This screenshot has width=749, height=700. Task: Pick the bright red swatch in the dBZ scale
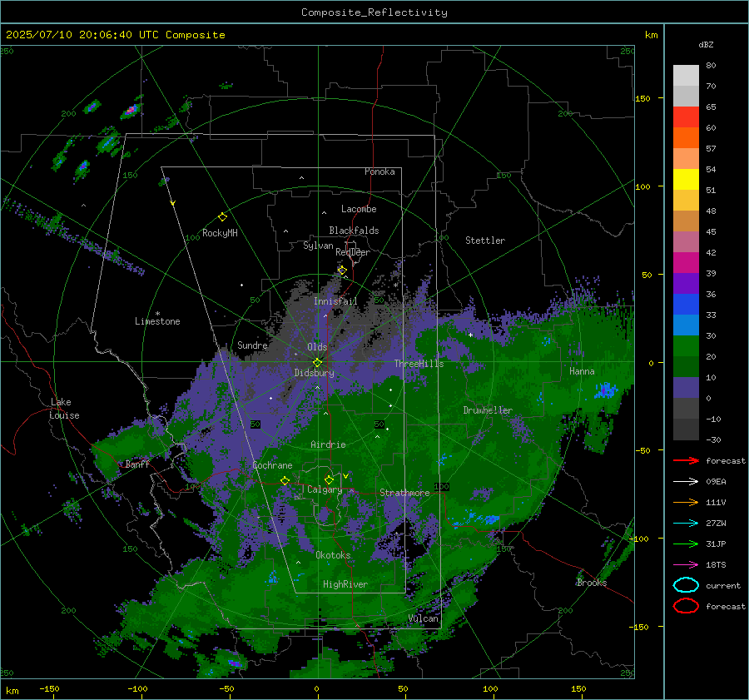point(686,117)
